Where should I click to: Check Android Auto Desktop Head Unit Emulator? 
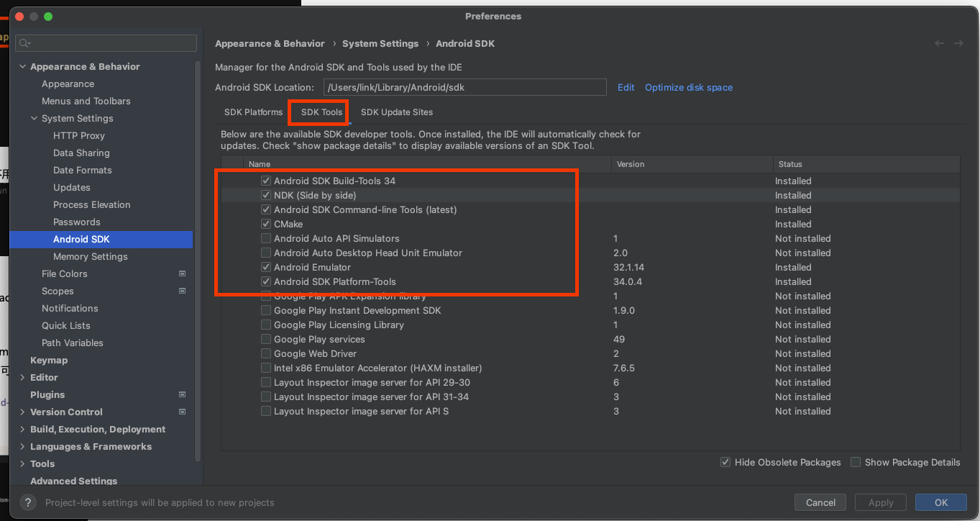coord(266,253)
